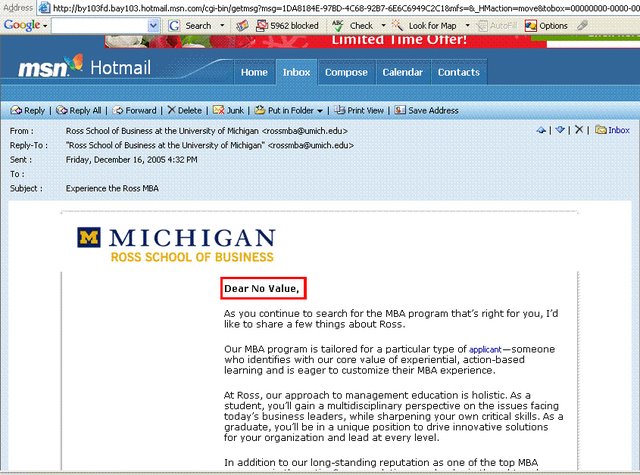Viewport: 640px width, 475px height.
Task: Open Google toolbar Options
Action: coord(547,26)
